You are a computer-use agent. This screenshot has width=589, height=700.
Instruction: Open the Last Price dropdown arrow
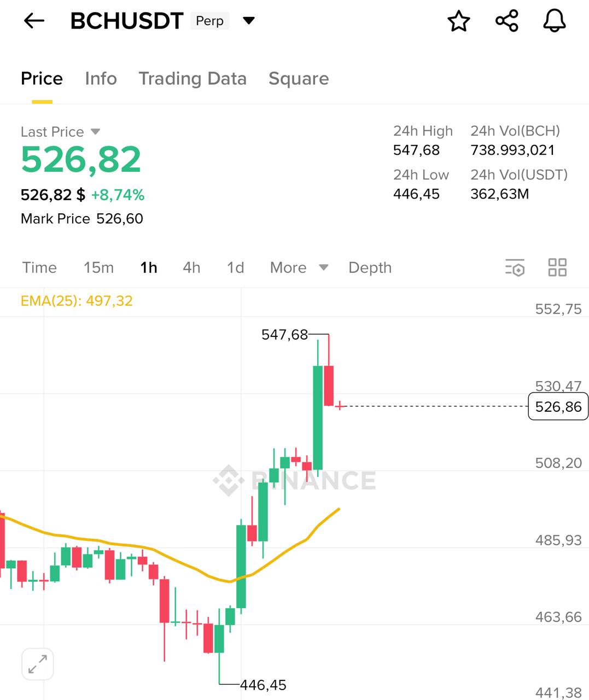pyautogui.click(x=95, y=131)
